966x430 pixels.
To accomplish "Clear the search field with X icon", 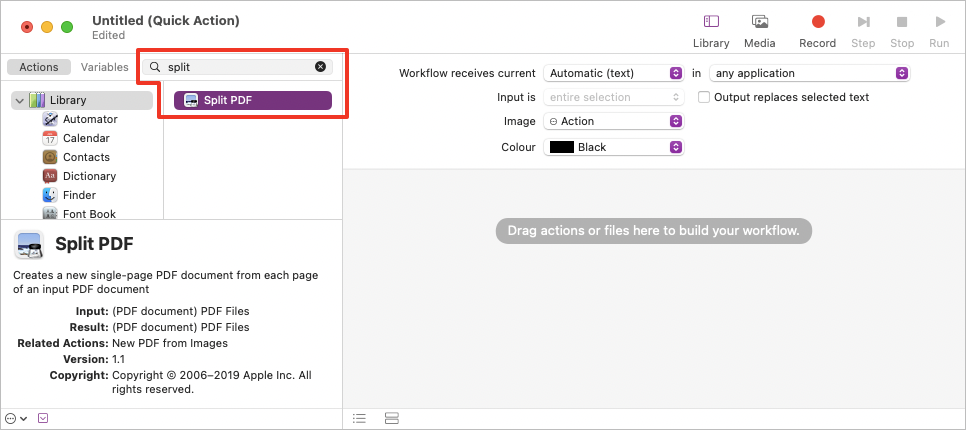I will [x=321, y=67].
